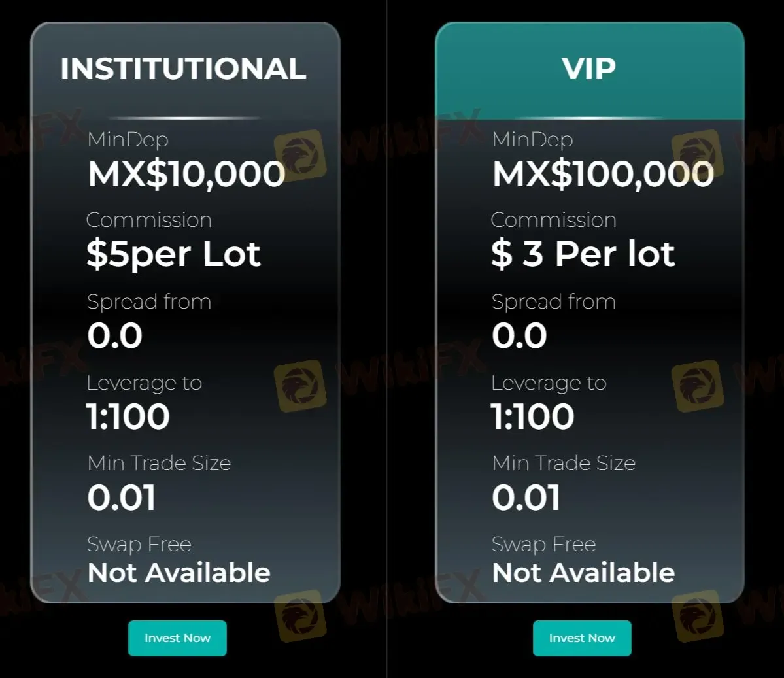Click the $ 3 Per lot commission text
Viewport: 784px width, 678px height.
(583, 254)
